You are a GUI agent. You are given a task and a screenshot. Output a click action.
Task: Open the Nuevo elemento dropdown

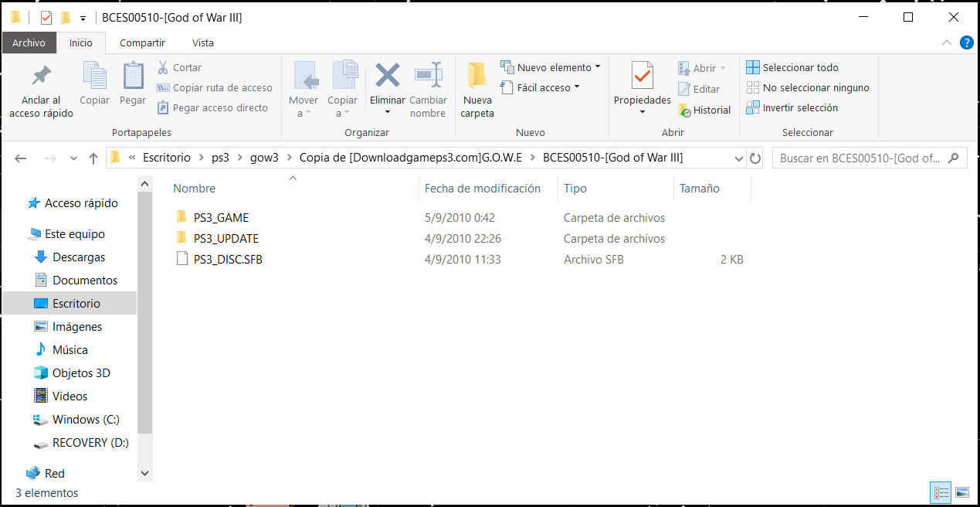551,68
